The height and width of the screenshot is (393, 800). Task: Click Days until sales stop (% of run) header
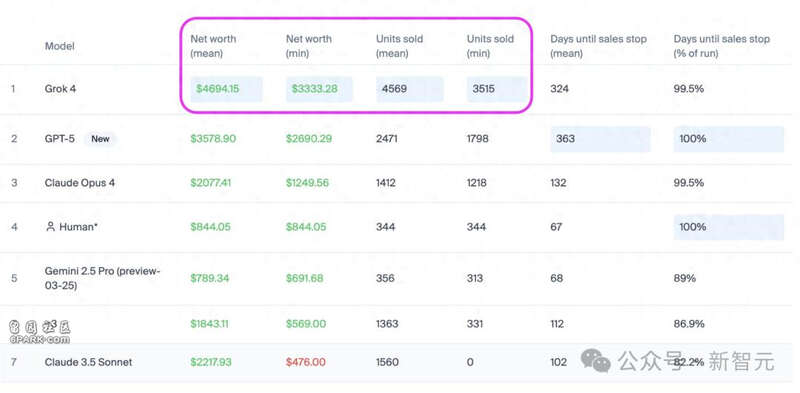pyautogui.click(x=721, y=46)
